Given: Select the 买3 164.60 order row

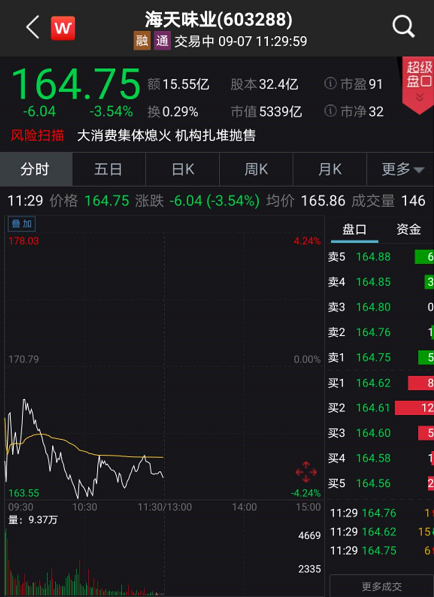Looking at the screenshot, I should [x=381, y=433].
